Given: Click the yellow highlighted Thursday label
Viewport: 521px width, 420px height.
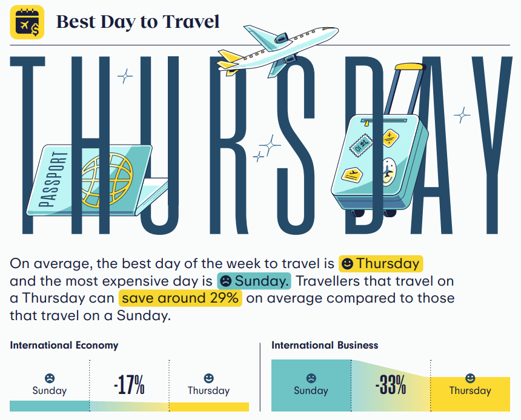Looking at the screenshot, I should point(381,264).
